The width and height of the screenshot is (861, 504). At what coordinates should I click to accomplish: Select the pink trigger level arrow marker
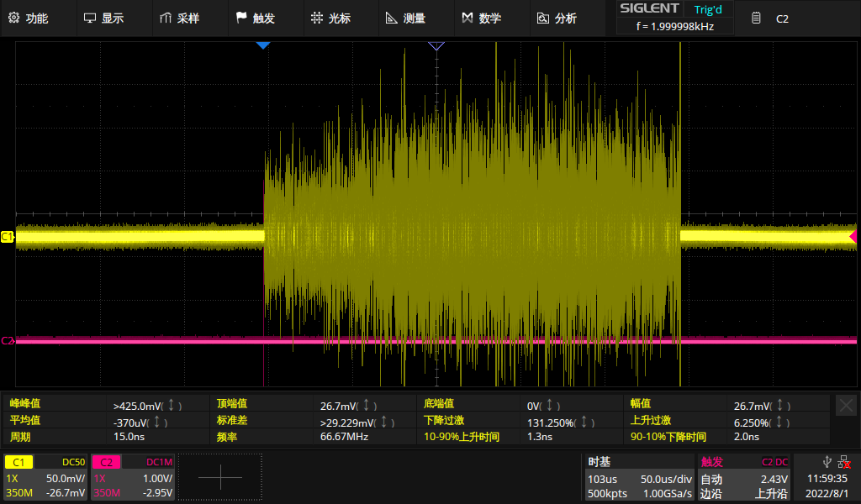tap(853, 236)
